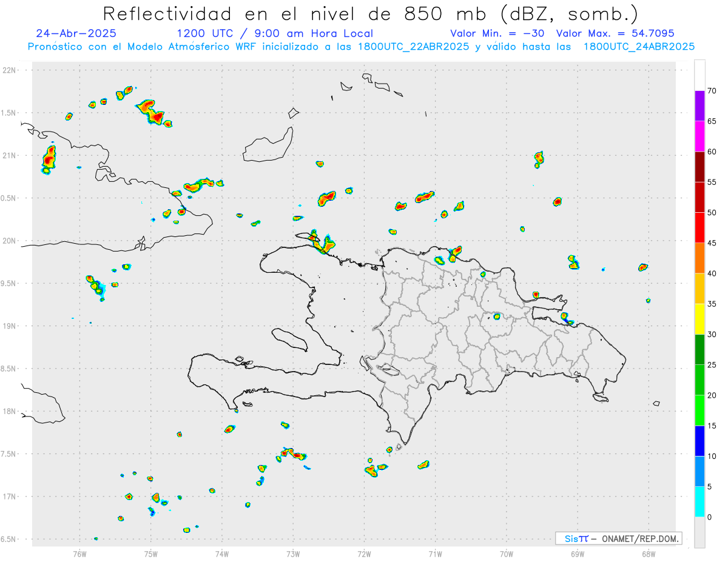Pick the dark green 25–30 dBZ colorbar segment
728x562 pixels.
(x=699, y=350)
